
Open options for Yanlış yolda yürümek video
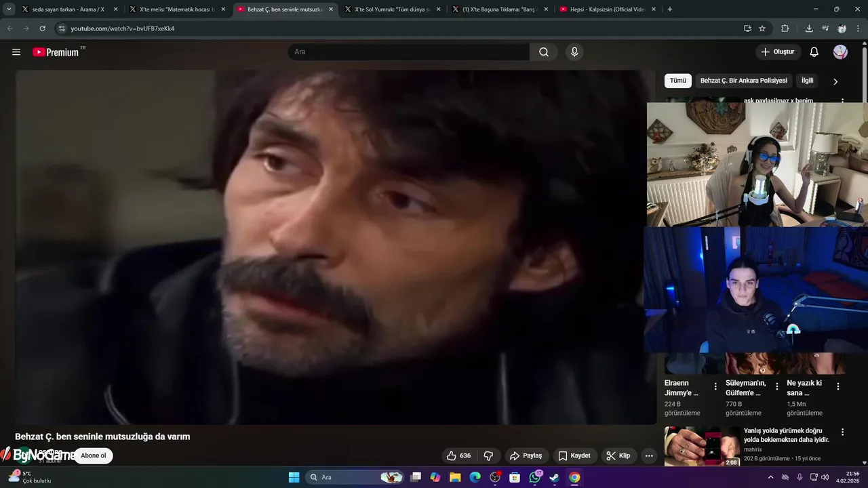pyautogui.click(x=843, y=432)
